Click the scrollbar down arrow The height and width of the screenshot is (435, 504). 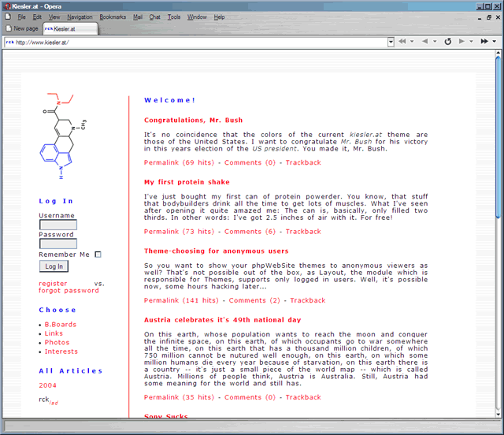498,415
